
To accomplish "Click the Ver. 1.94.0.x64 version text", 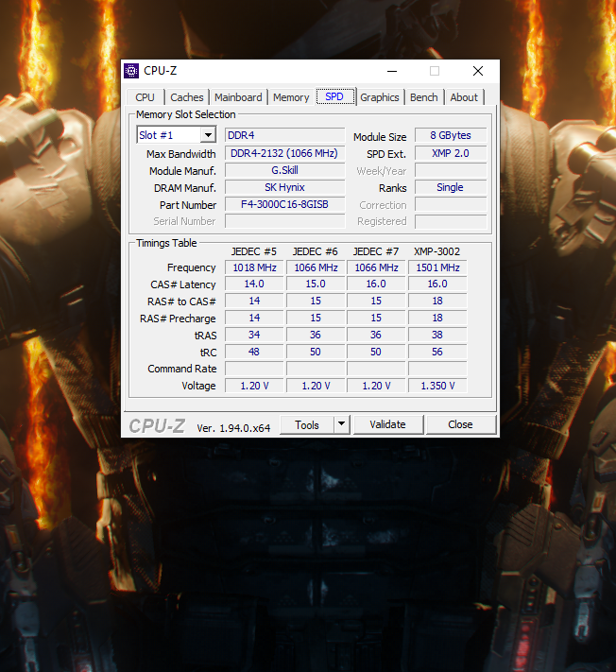I will (x=233, y=428).
